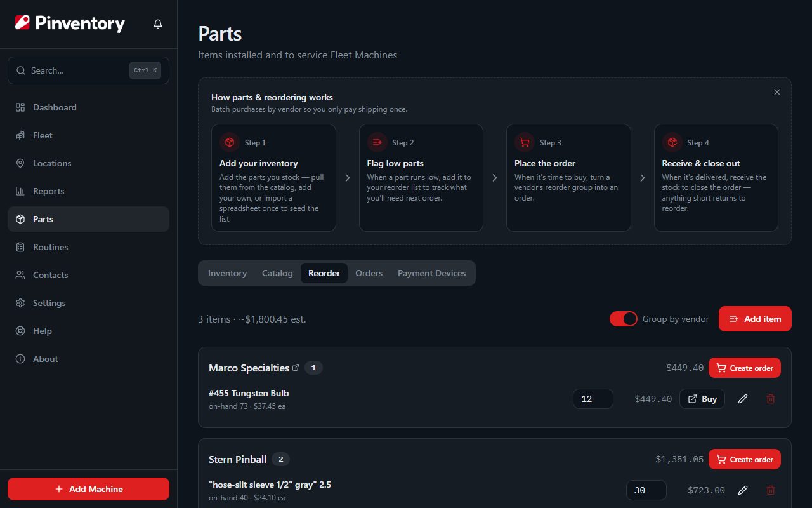Click the Contacts people icon

pyautogui.click(x=20, y=275)
